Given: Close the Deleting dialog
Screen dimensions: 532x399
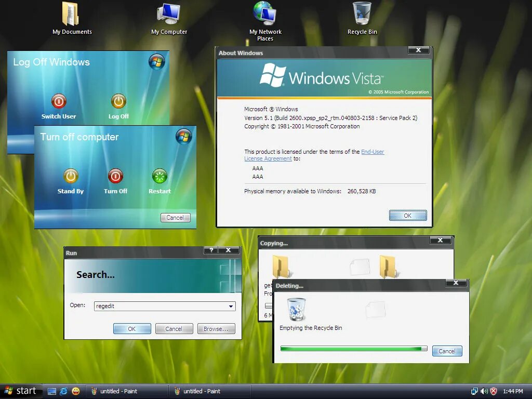Looking at the screenshot, I should pyautogui.click(x=456, y=283).
